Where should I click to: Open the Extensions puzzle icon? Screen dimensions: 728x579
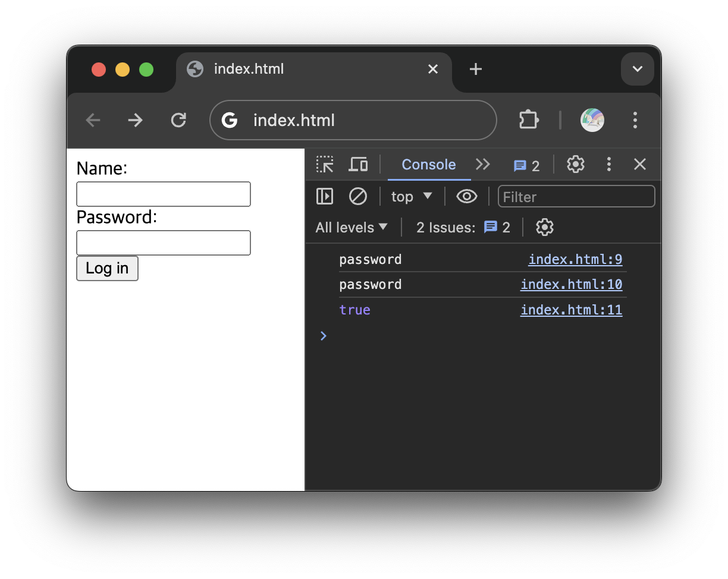[x=529, y=120]
